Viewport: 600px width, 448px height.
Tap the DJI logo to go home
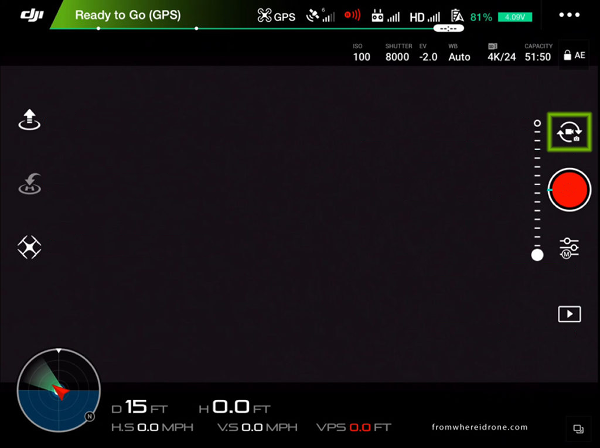[32, 15]
